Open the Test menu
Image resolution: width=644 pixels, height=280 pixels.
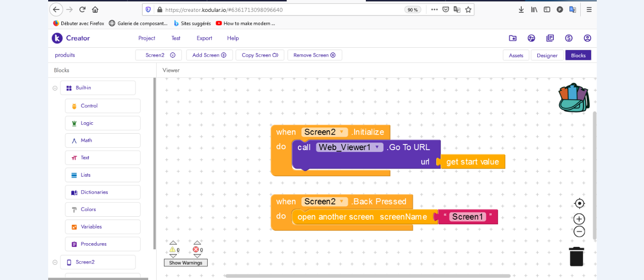point(176,38)
